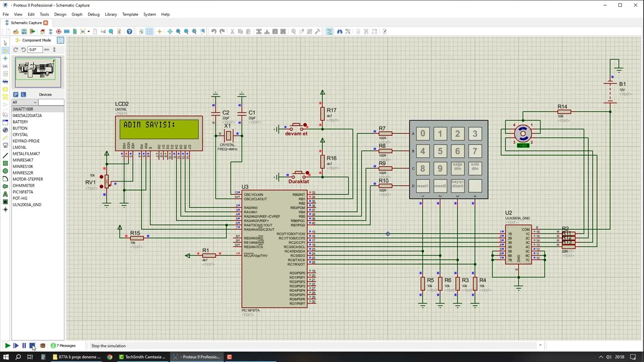
Task: Select the Buses mode tool
Action: 5,81
